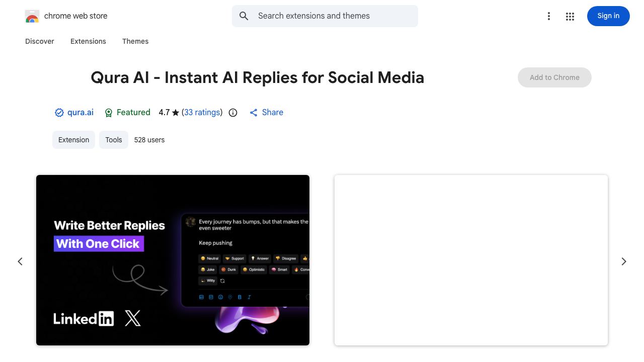This screenshot has height=362, width=644.
Task: Click the emoji icon in promo editor
Action: (220, 297)
